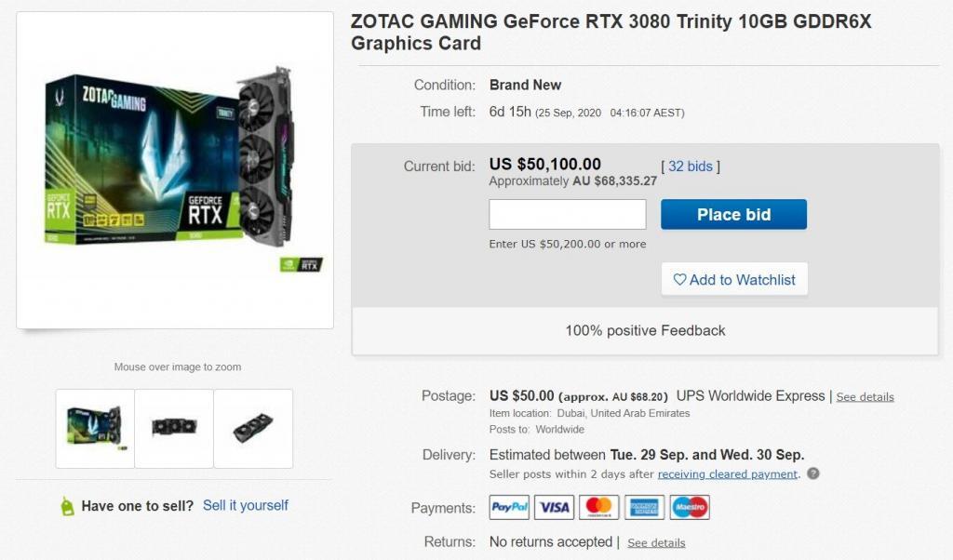The height and width of the screenshot is (560, 953).
Task: Click the heart icon in Watchlist button
Action: coord(679,279)
